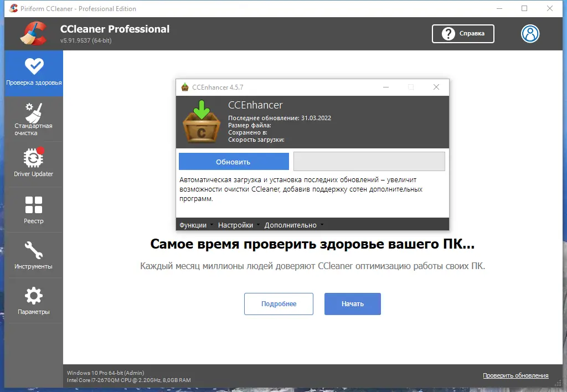This screenshot has height=392, width=567.
Task: Open the Registry (Реестр) section
Action: coord(34,210)
